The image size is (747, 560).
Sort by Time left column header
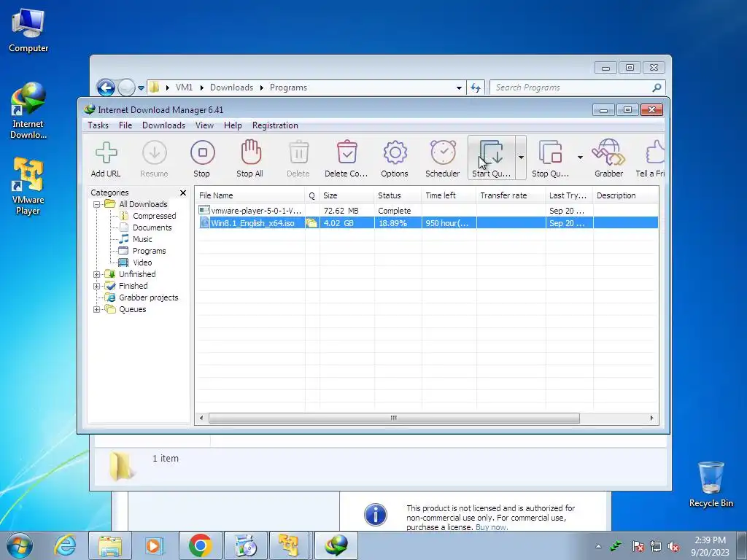coord(449,195)
